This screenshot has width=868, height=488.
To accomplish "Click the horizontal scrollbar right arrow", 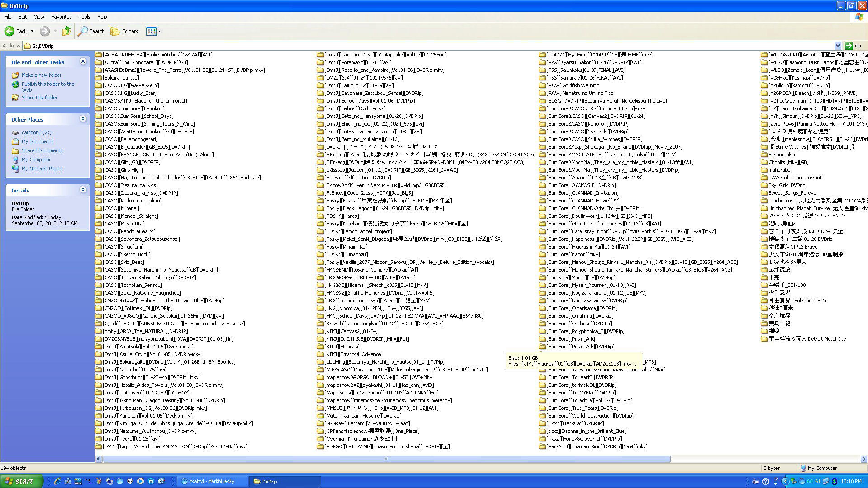I will pos(864,459).
